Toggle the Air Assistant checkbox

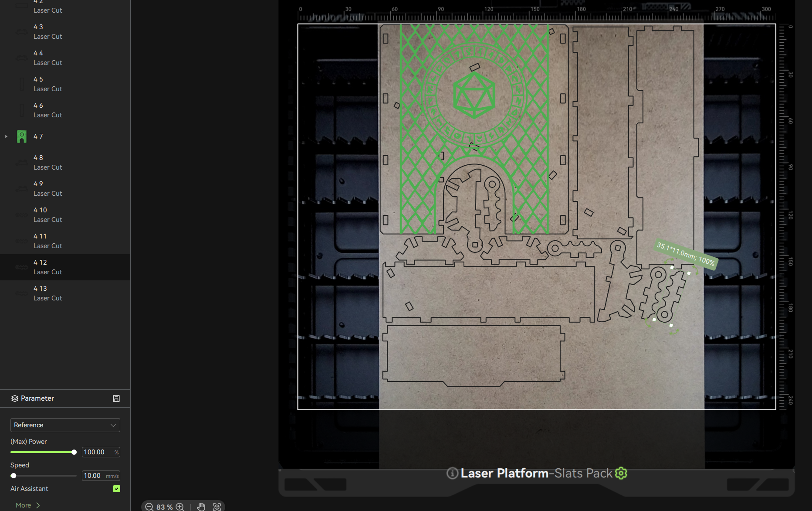click(117, 489)
